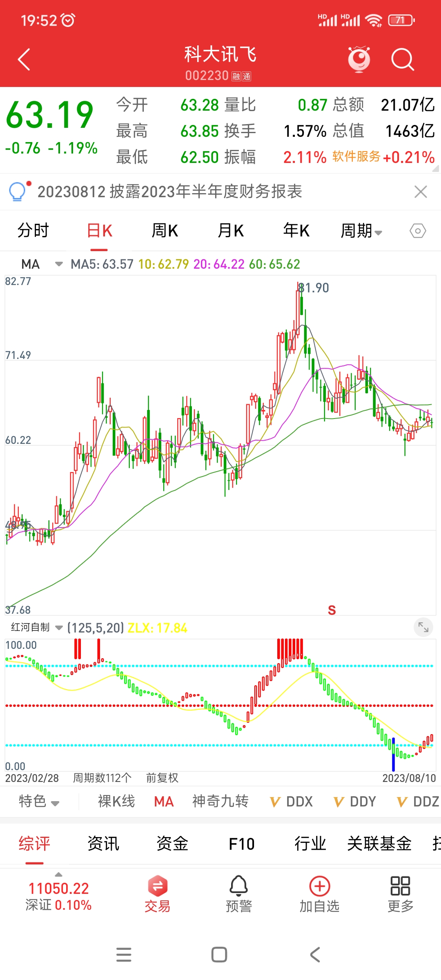Open the 资金 capital flow tab

[x=172, y=844]
